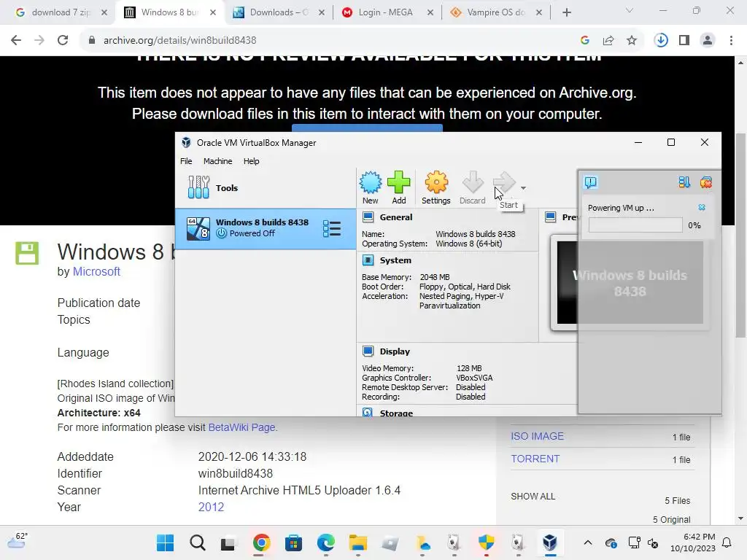The image size is (747, 560).
Task: Click the Windows 8 builds 8438 preview thumbnail
Action: coord(630,283)
